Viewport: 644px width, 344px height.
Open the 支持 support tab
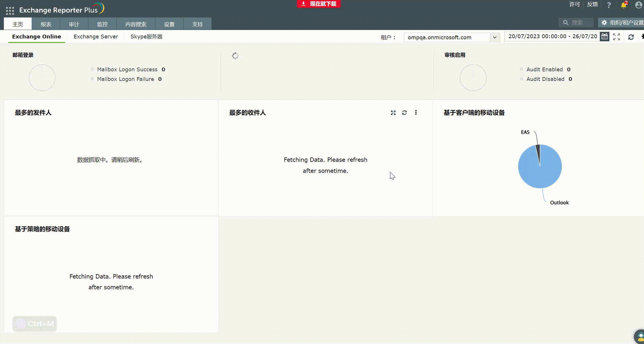pyautogui.click(x=198, y=24)
